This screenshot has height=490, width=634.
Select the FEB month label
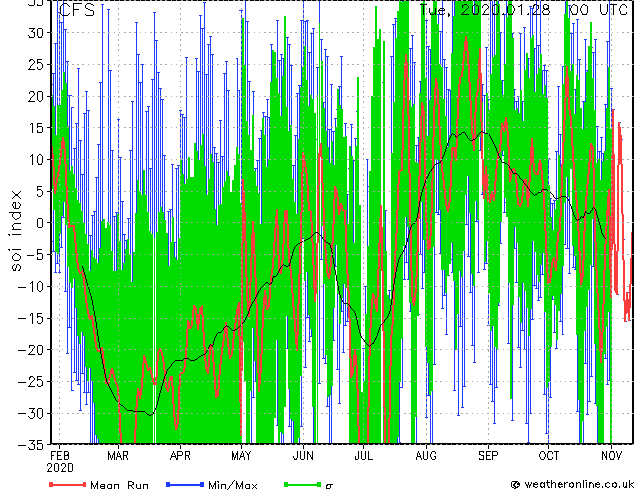point(60,456)
